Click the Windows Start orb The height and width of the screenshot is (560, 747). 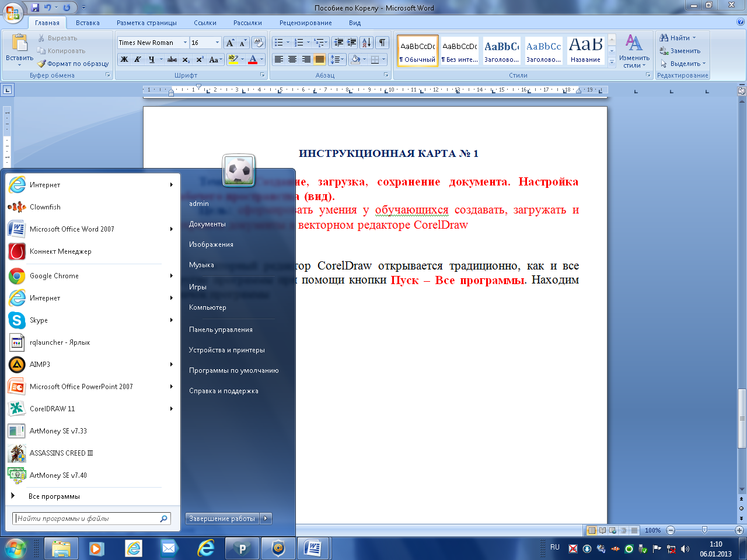(16, 549)
